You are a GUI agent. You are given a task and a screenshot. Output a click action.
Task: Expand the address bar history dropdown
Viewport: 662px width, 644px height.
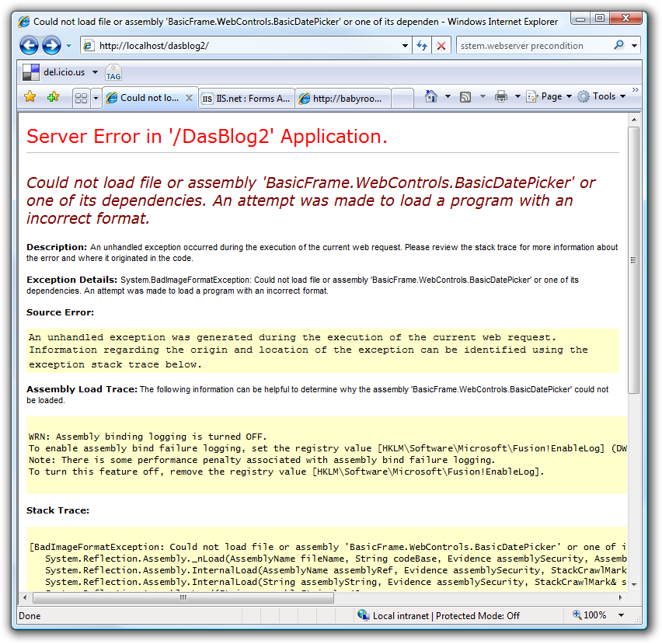(x=405, y=46)
